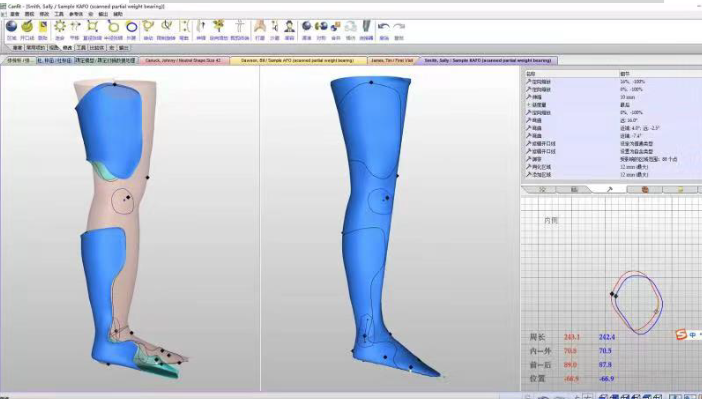Click the dark blue ring tool icon
The height and width of the screenshot is (399, 702).
(x=131, y=27)
